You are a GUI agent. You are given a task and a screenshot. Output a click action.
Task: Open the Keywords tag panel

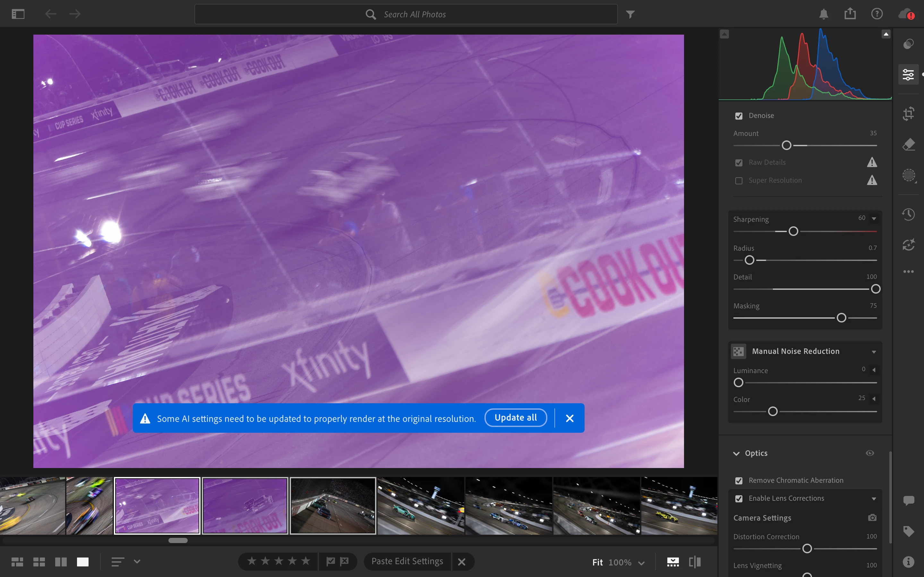coord(908,531)
